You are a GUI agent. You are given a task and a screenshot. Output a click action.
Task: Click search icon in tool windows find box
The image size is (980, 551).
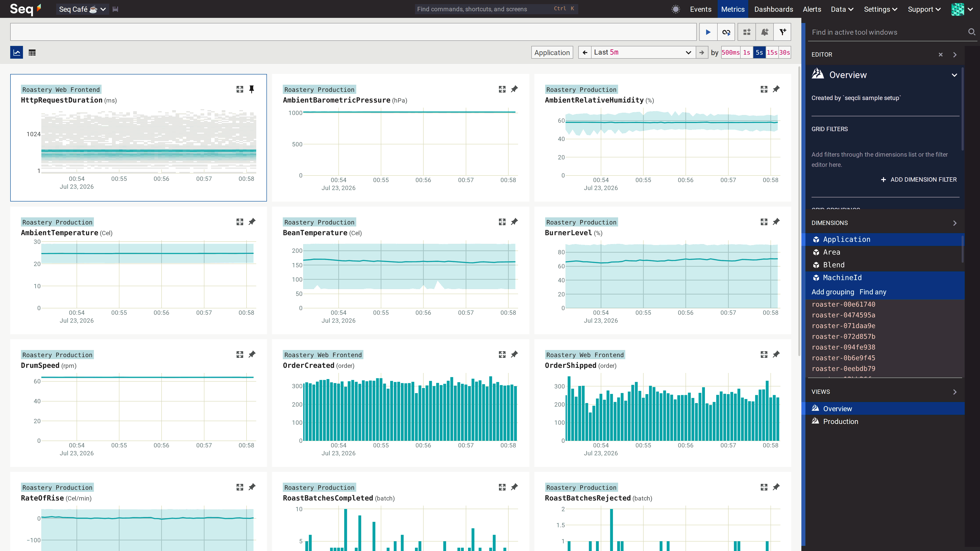click(971, 32)
